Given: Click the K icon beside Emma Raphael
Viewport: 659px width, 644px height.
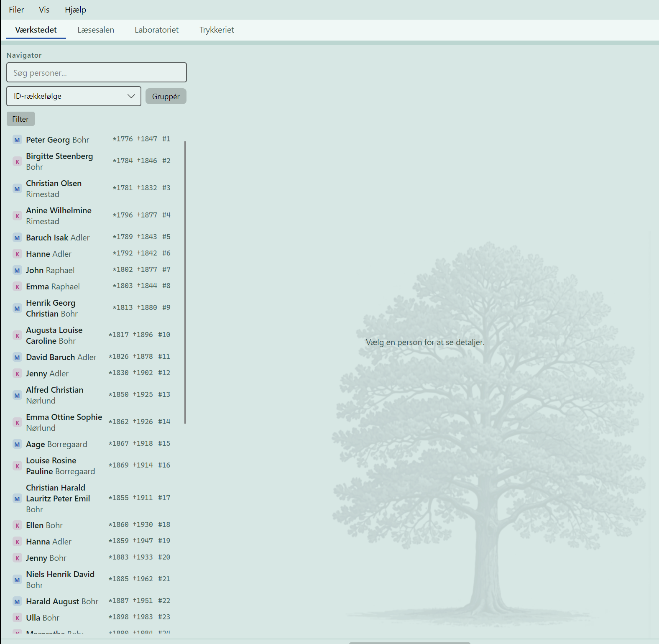Looking at the screenshot, I should tap(17, 286).
